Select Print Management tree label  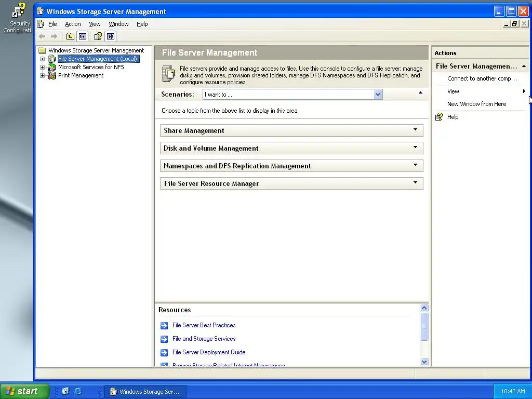pos(81,75)
